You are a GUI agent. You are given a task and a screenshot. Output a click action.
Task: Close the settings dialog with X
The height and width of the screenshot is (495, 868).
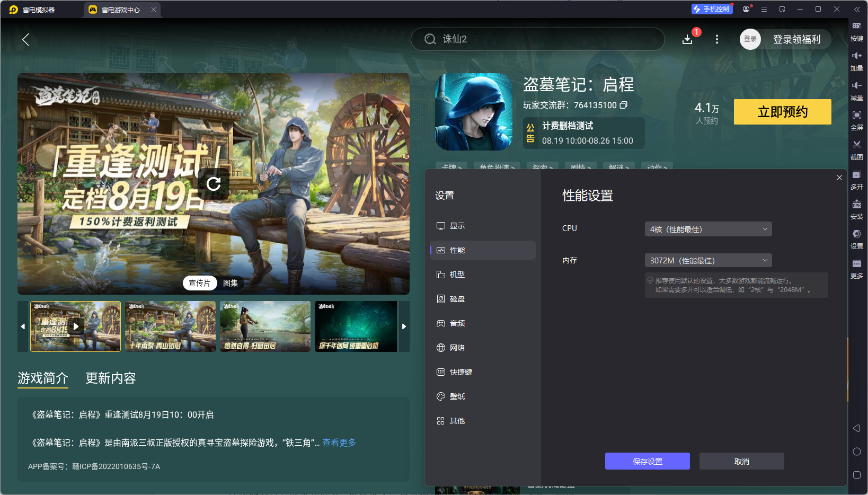(839, 178)
